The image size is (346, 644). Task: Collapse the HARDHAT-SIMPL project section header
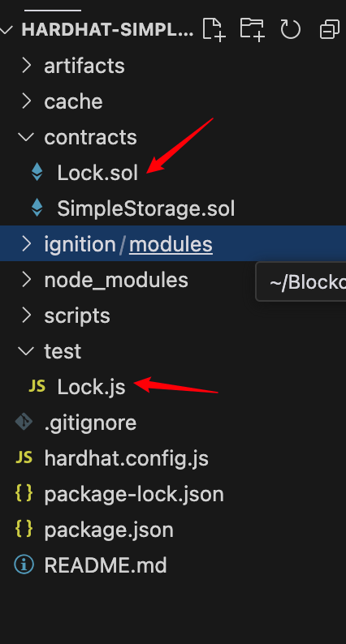(6, 29)
